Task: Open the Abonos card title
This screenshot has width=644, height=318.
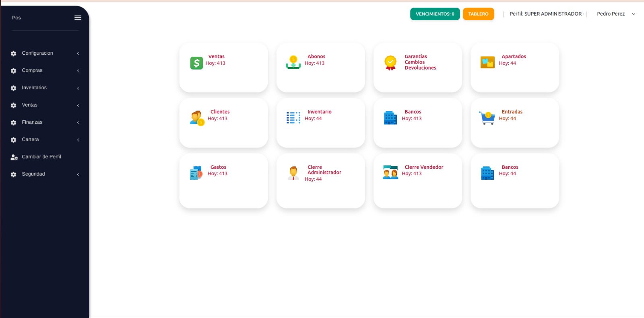Action: point(316,57)
